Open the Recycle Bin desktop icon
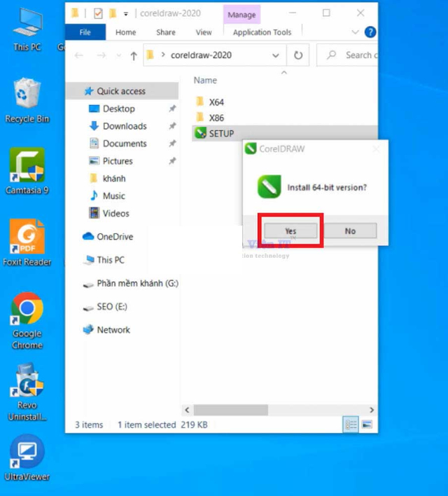The width and height of the screenshot is (448, 496). click(27, 101)
